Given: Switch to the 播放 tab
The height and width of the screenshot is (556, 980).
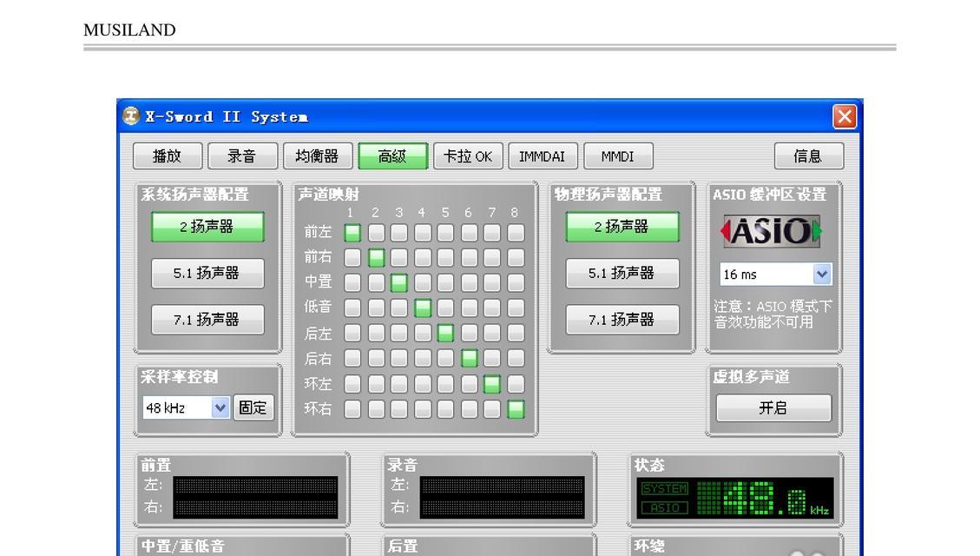Looking at the screenshot, I should [168, 156].
